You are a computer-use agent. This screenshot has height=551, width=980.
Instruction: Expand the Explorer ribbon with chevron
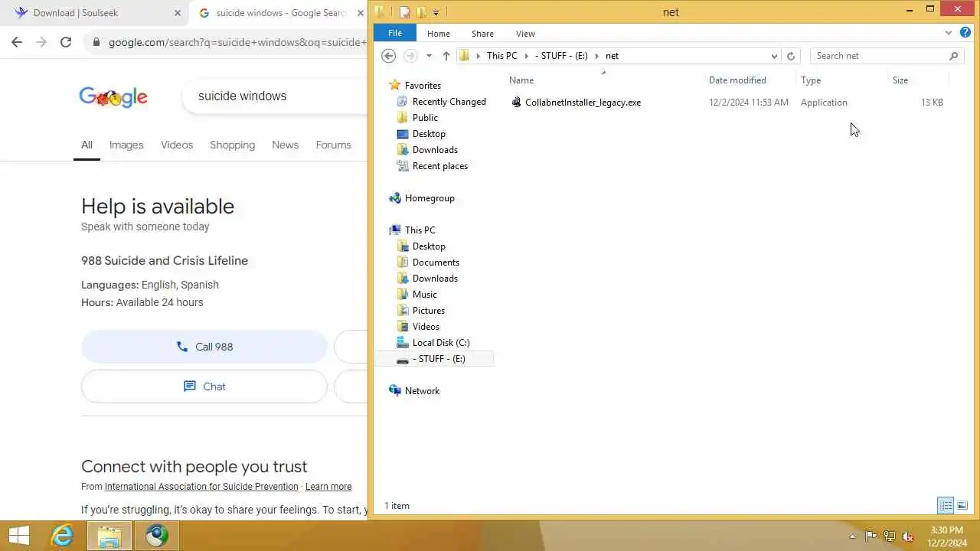click(949, 33)
